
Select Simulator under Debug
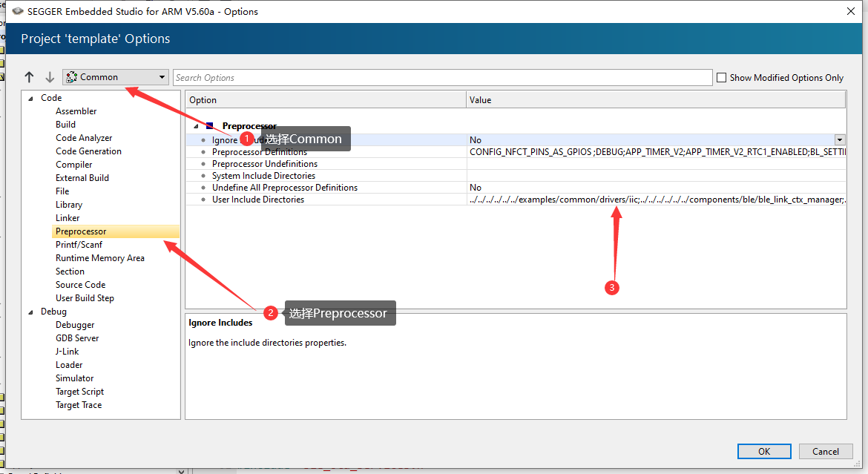(x=74, y=378)
